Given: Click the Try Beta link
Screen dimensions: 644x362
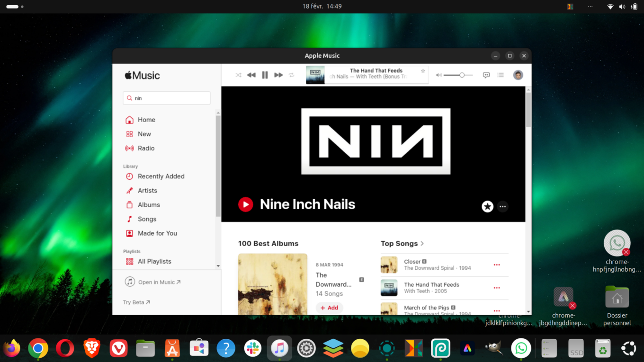Looking at the screenshot, I should [x=136, y=302].
